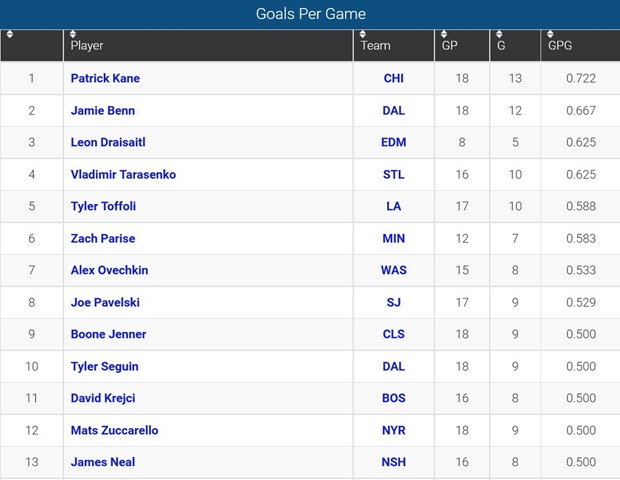This screenshot has width=620, height=480.
Task: Click the Tyler Toffoli link
Action: pyautogui.click(x=103, y=206)
